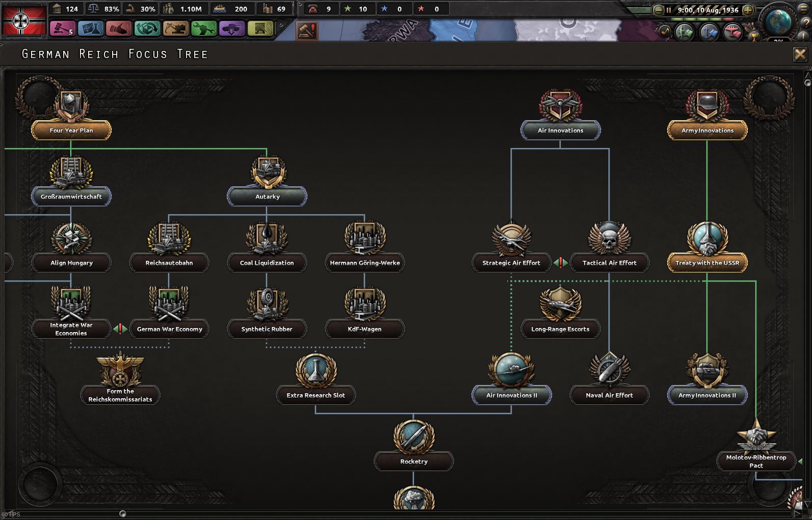
Task: Choose the German War Economy focus
Action: 169,329
